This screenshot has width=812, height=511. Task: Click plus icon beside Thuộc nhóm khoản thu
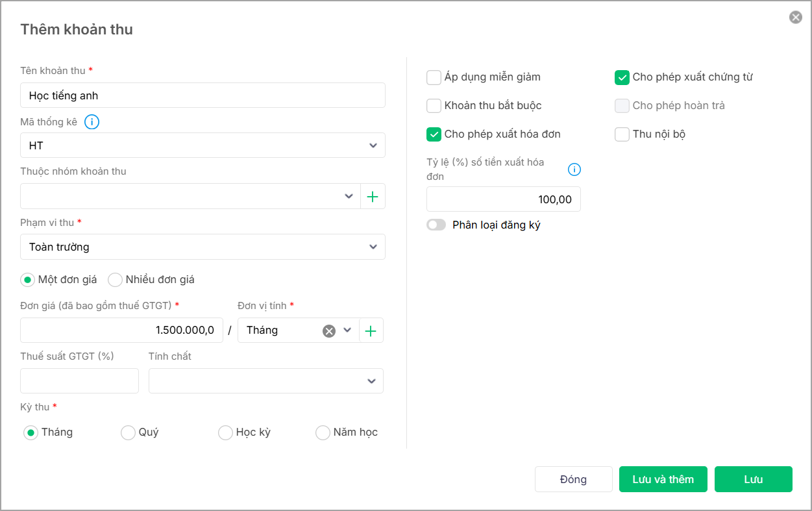[x=373, y=196]
